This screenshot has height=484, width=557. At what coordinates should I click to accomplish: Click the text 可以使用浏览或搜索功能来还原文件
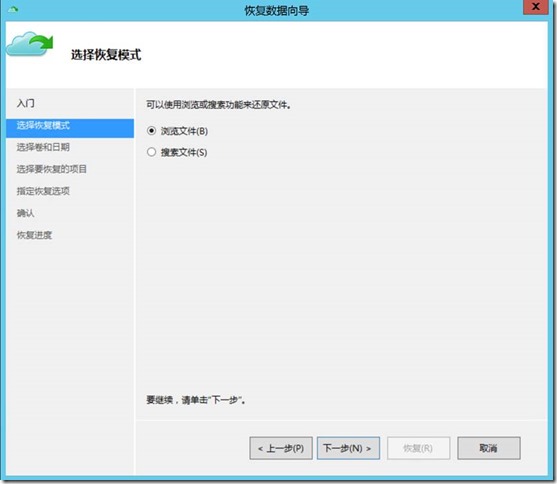[x=219, y=105]
